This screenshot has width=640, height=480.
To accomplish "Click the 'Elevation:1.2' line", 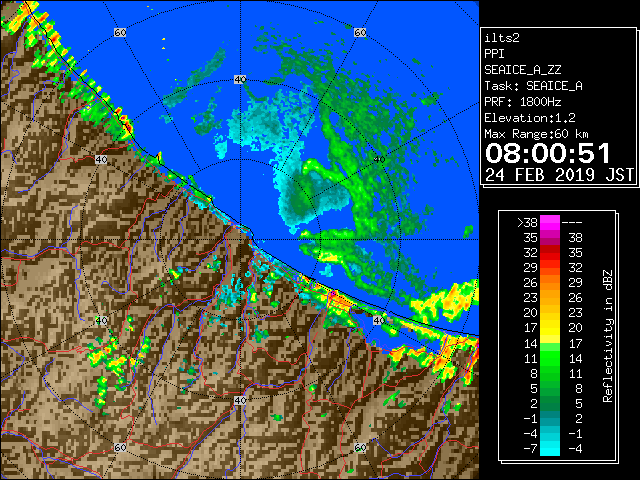I will (x=530, y=118).
